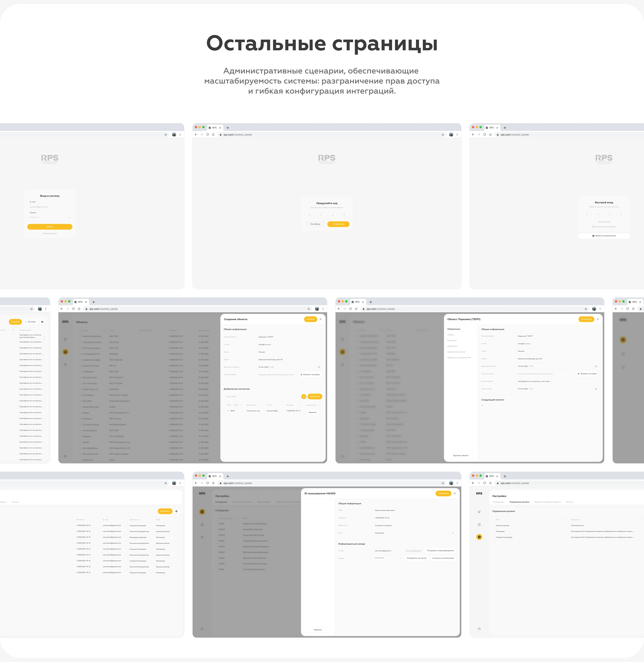The image size is (644, 662).
Task: Click Ссылка на изменение in the user panel
Action: [443, 558]
